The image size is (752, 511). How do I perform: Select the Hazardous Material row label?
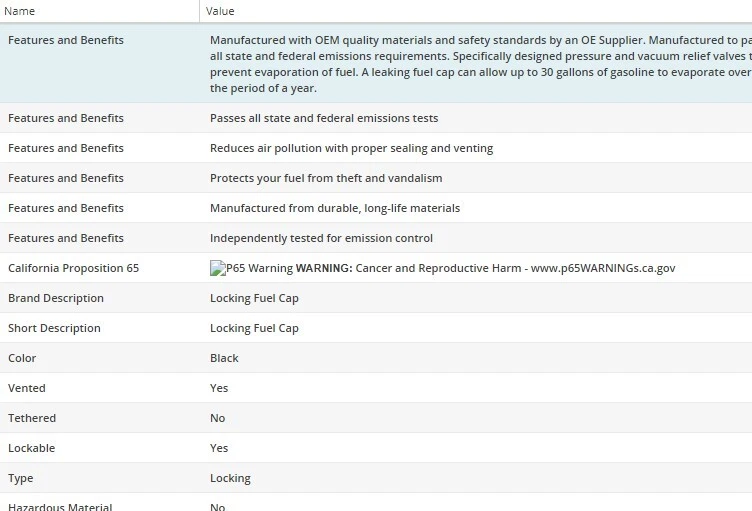(x=60, y=506)
